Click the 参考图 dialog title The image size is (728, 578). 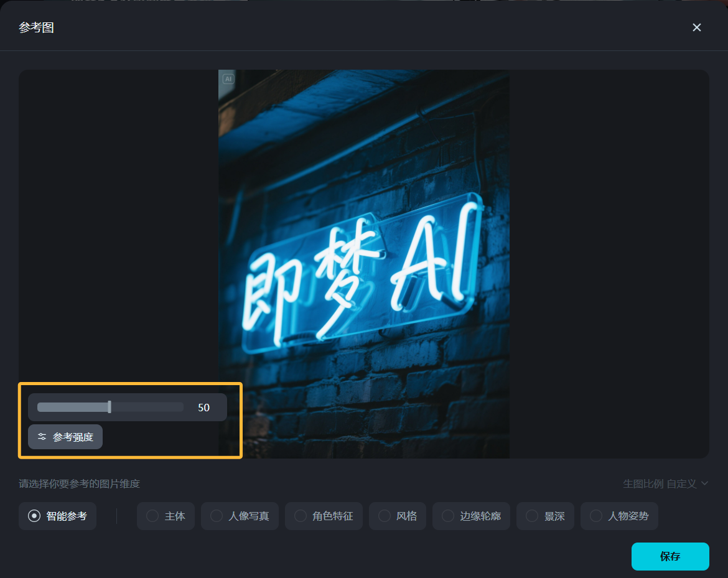pos(36,27)
